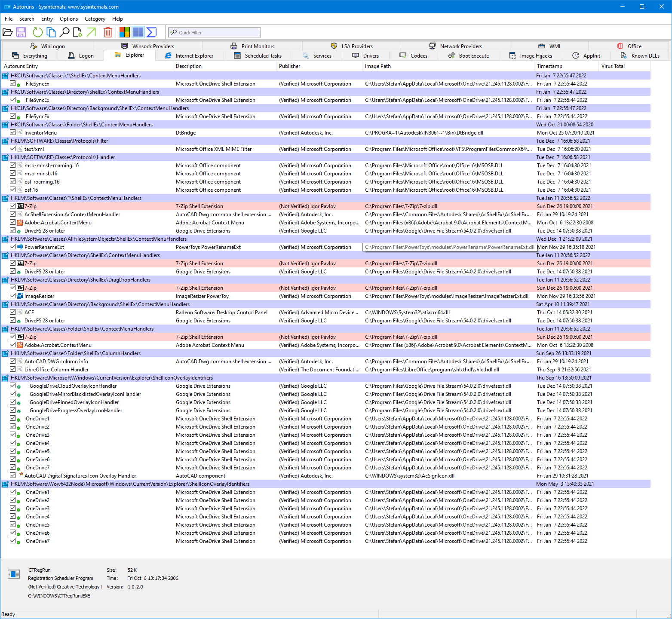This screenshot has height=619, width=672.
Task: Disable the GoogleDriveCloudOverlayIconHandler checkbox
Action: coord(13,386)
